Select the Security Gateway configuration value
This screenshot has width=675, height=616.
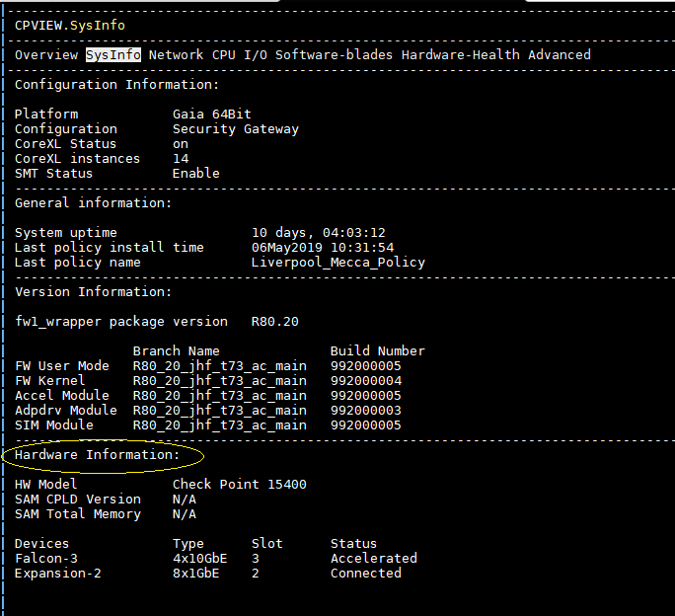click(236, 129)
